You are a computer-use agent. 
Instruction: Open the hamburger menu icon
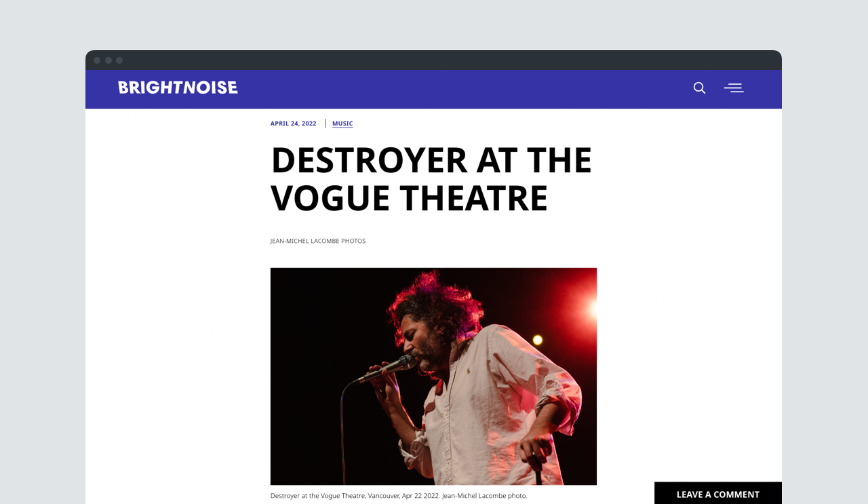pos(734,88)
